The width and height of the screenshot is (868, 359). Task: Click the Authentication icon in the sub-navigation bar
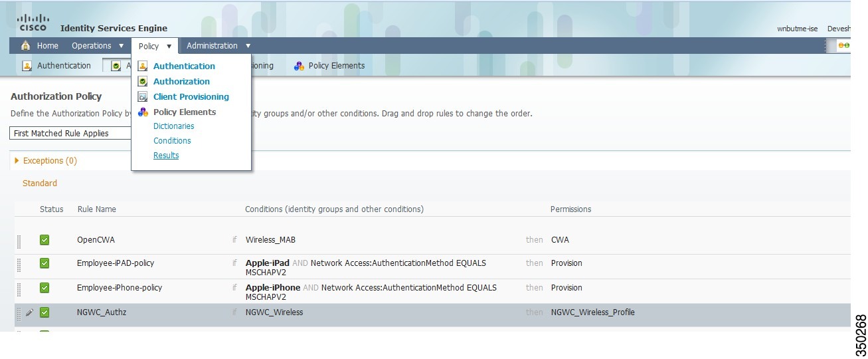pos(27,66)
